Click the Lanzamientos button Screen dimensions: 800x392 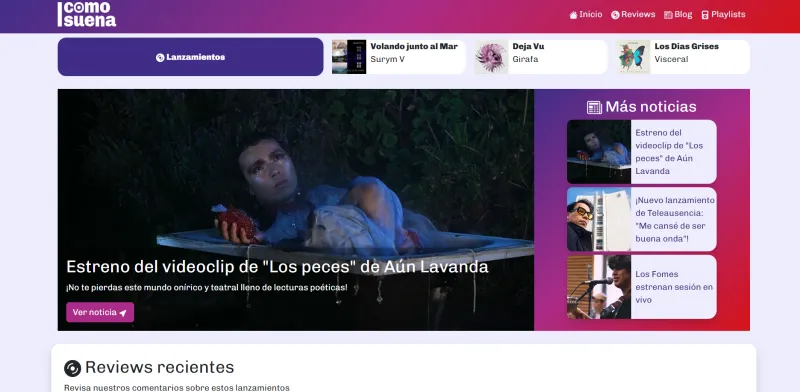pos(190,57)
